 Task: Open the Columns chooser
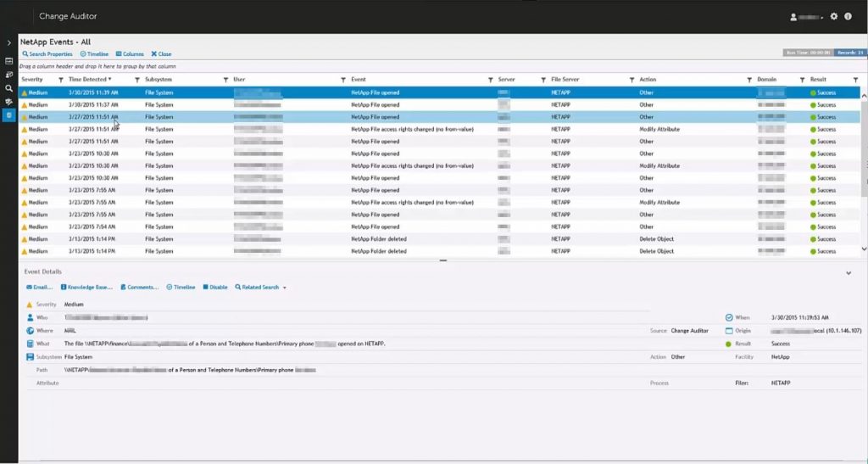[130, 54]
